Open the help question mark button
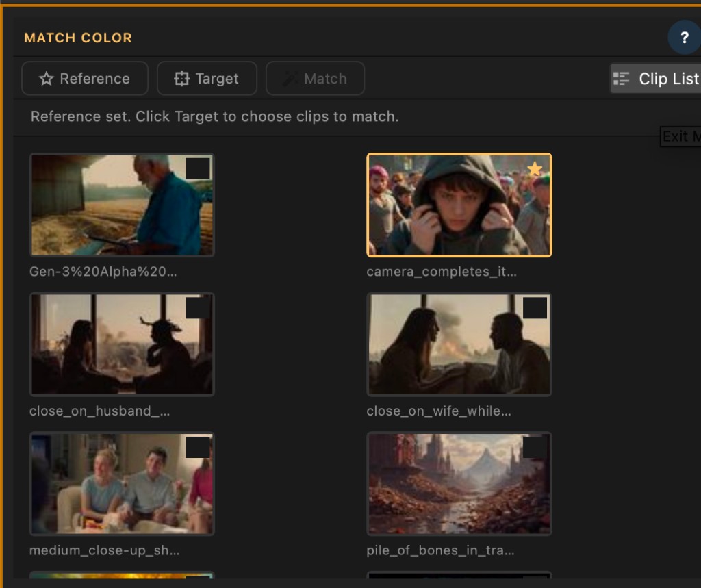Screen dimensions: 701x588 pyautogui.click(x=684, y=38)
